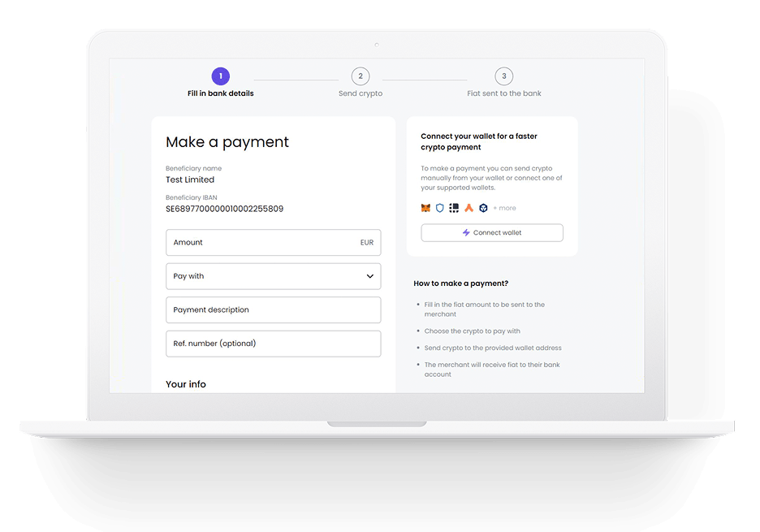
Task: Click the orange flame wallet icon
Action: pos(469,208)
